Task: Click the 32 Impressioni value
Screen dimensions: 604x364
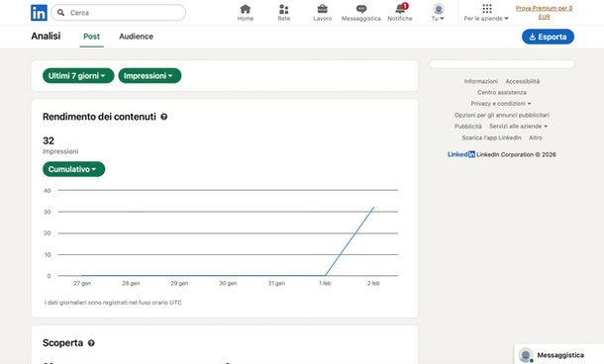Action: point(49,140)
